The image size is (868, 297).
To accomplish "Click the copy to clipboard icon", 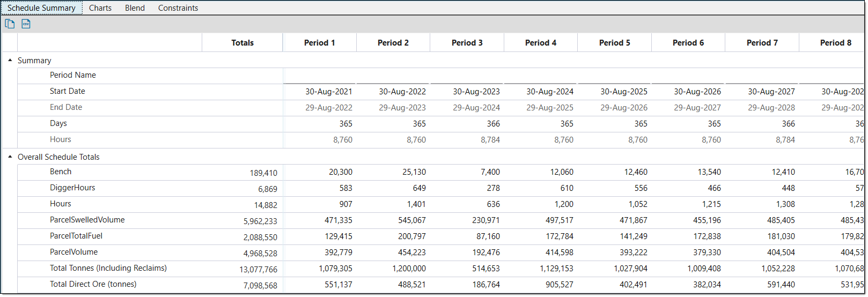I will pyautogui.click(x=10, y=24).
